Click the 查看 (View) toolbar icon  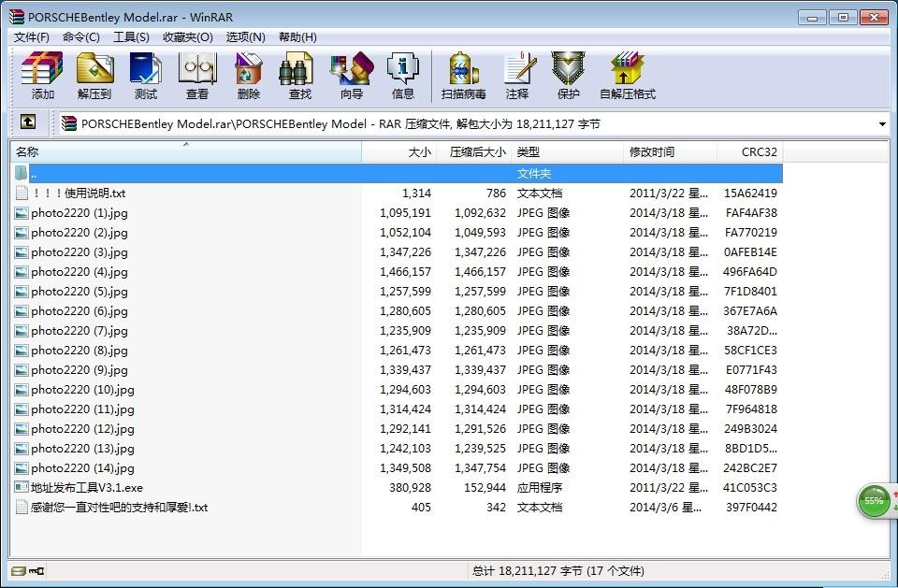197,76
